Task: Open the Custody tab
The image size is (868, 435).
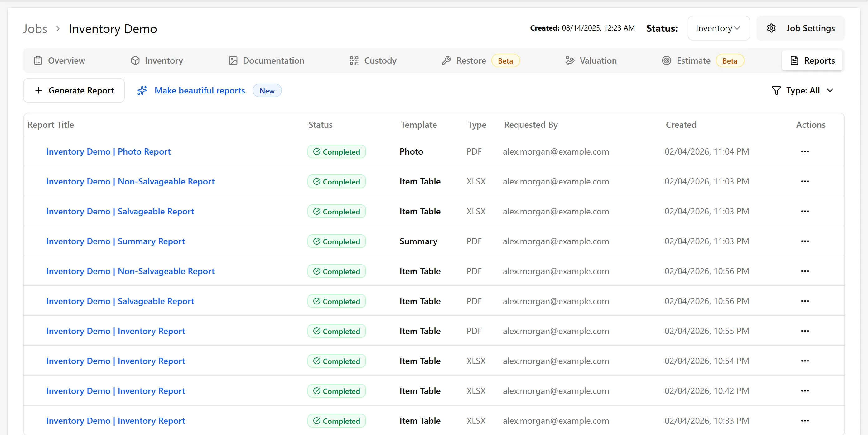Action: 373,60
